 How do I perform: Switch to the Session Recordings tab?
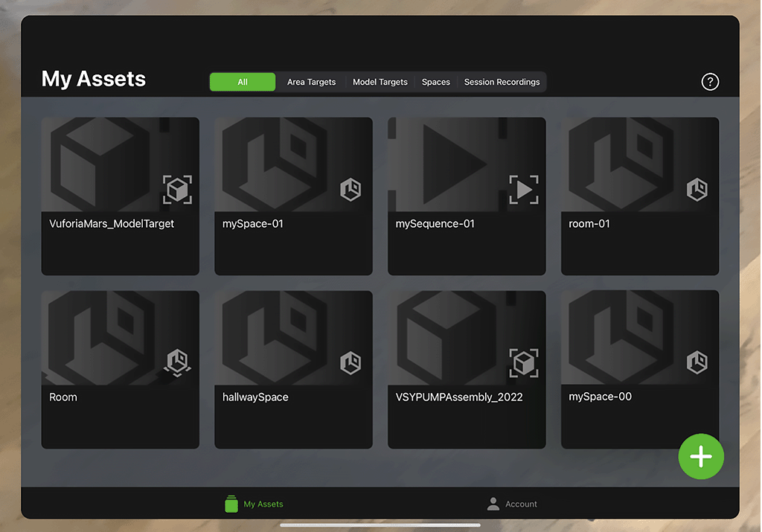[502, 82]
